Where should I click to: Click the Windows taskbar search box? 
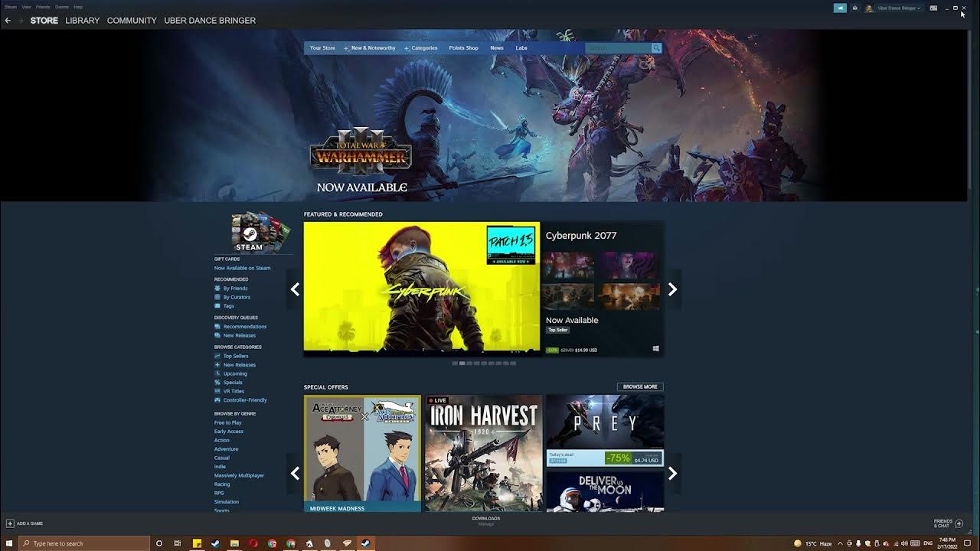[x=83, y=543]
